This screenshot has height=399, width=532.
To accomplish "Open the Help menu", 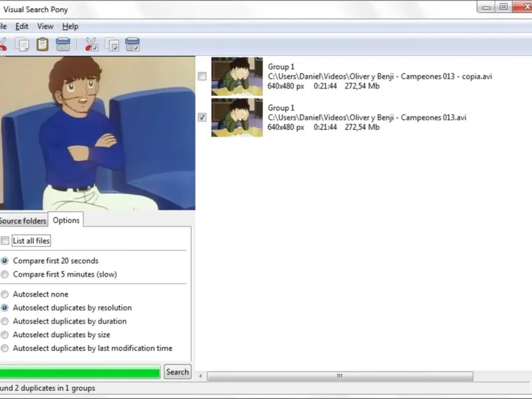I will 70,27.
